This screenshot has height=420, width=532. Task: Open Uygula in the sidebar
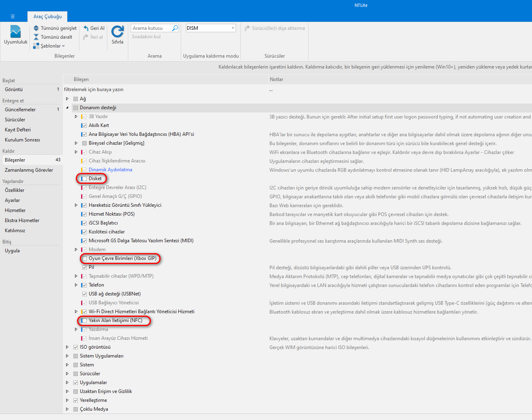point(31,251)
